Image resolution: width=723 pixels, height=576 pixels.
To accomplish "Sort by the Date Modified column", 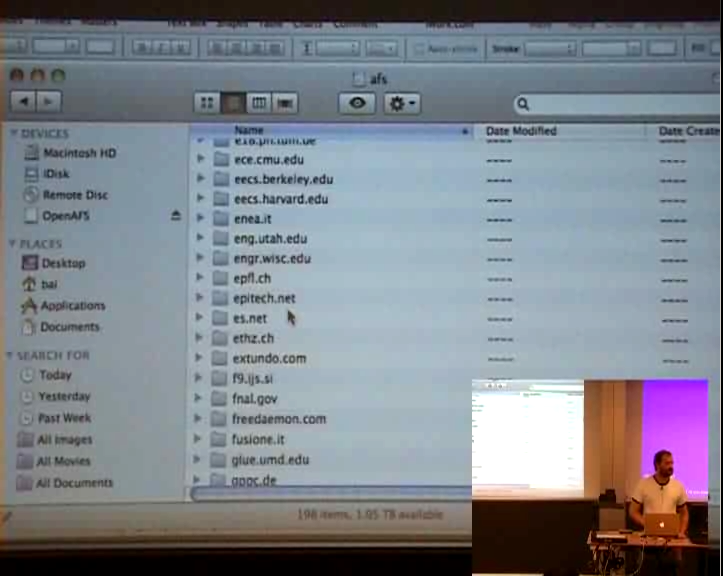I will coord(559,131).
